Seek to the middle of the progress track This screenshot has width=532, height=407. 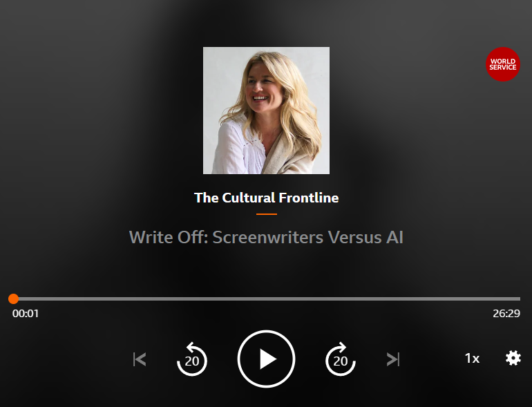(266, 299)
